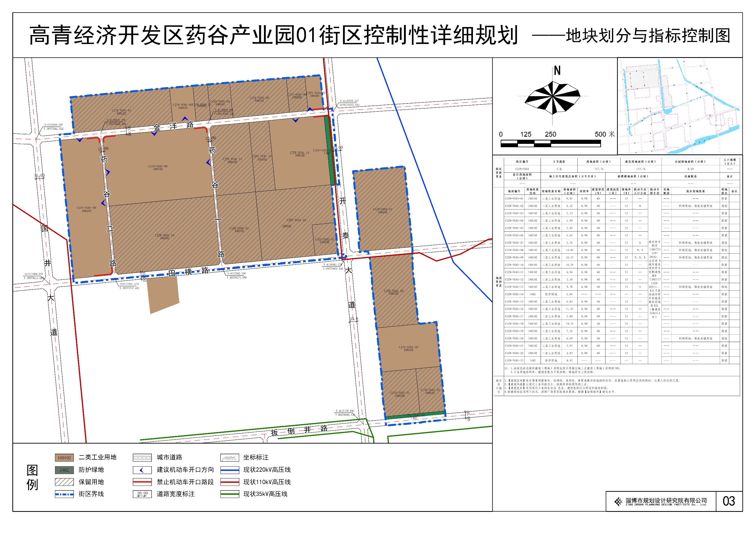Click the black and white scale bar
The image size is (756, 535).
click(x=550, y=143)
